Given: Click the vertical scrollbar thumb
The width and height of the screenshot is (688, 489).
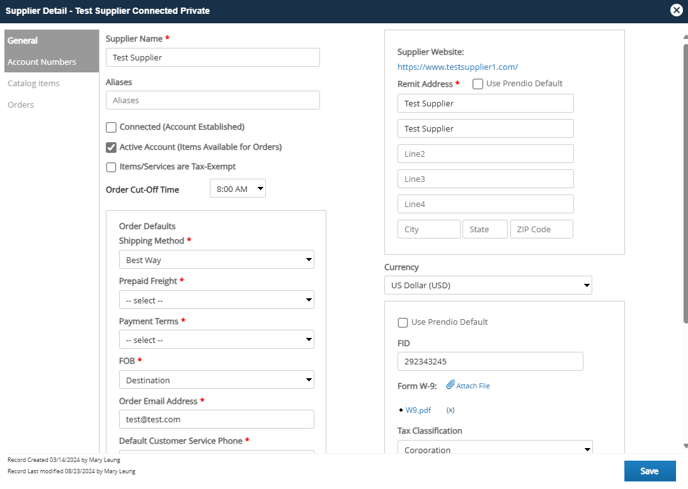Looking at the screenshot, I should (685, 182).
